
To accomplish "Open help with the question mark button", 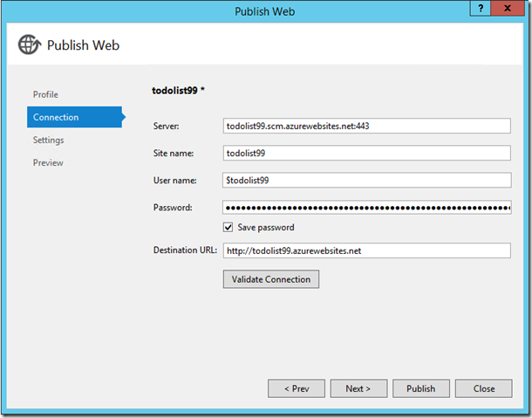I will tap(480, 8).
